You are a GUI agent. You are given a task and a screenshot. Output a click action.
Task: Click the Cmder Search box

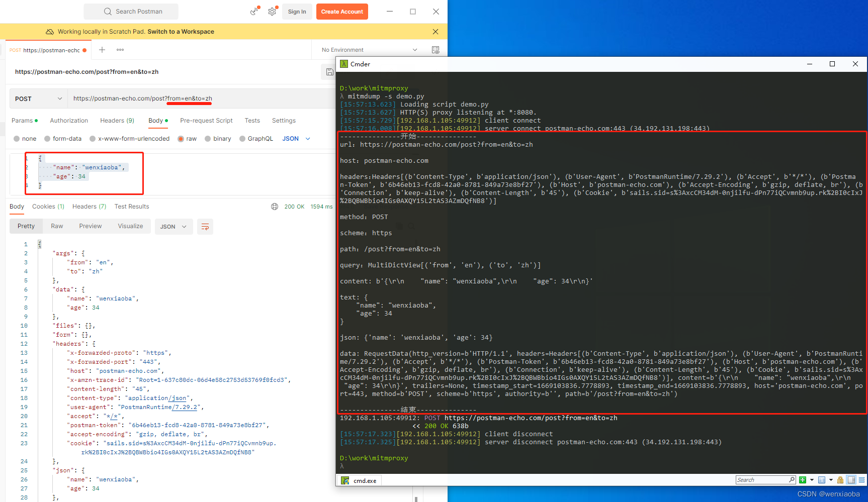click(x=762, y=480)
